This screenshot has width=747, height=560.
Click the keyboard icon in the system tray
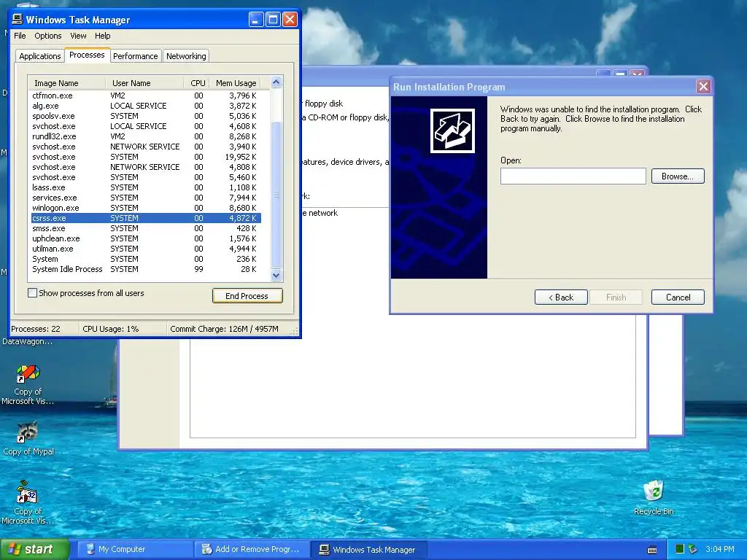click(652, 550)
